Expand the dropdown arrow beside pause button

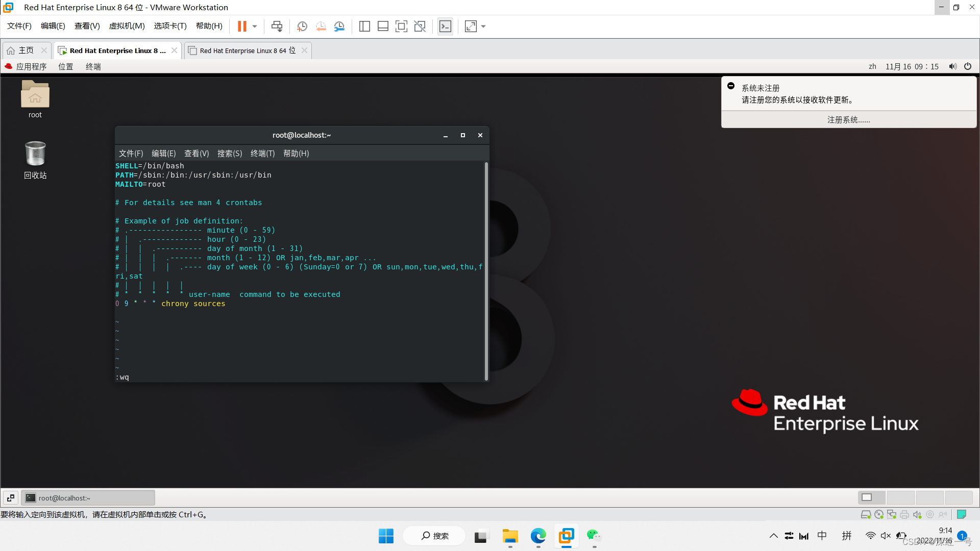click(x=255, y=26)
